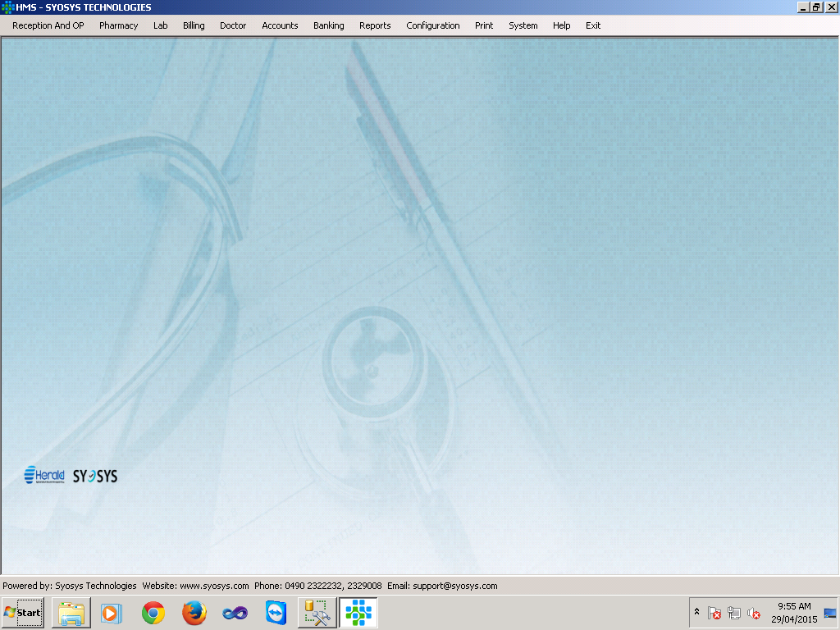Open the Reception And OP menu
The width and height of the screenshot is (840, 630).
48,25
